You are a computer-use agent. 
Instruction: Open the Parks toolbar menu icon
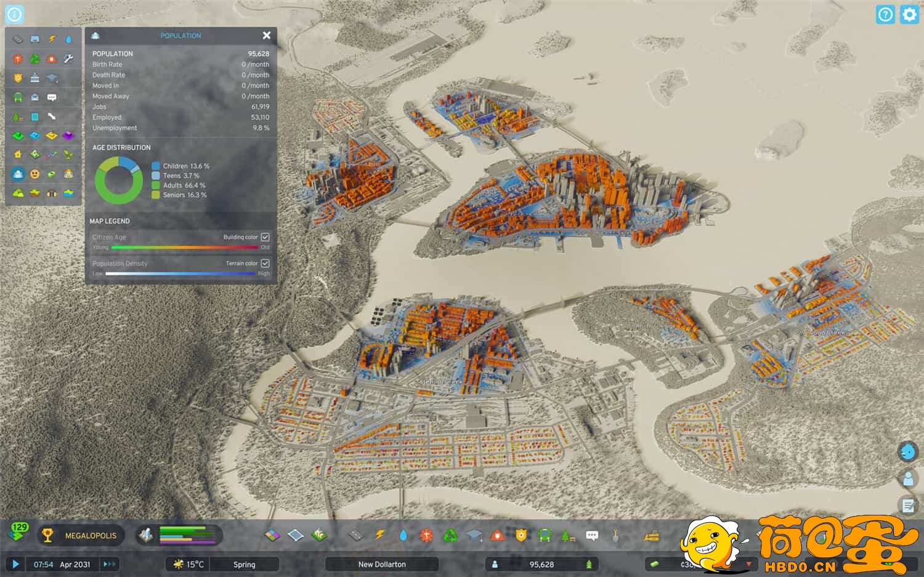[x=568, y=535]
